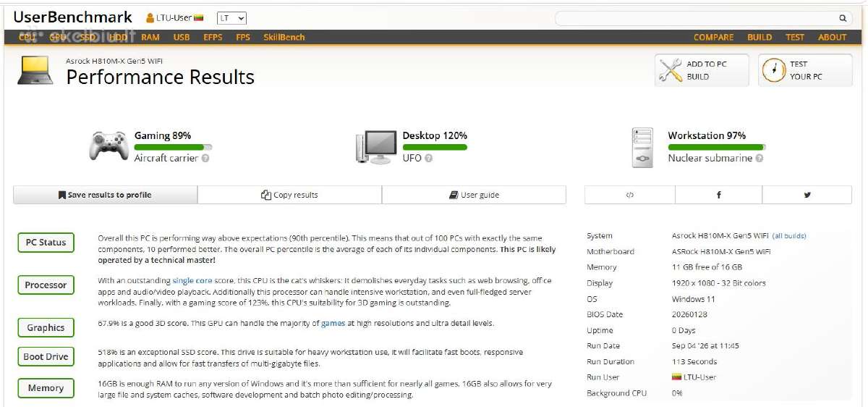The width and height of the screenshot is (868, 407).
Task: Click the Memory section button
Action: [46, 388]
